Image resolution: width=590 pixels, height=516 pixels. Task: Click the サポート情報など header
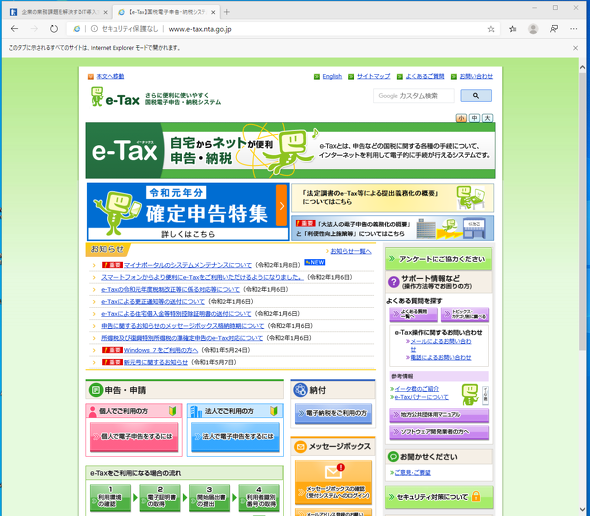point(439,282)
